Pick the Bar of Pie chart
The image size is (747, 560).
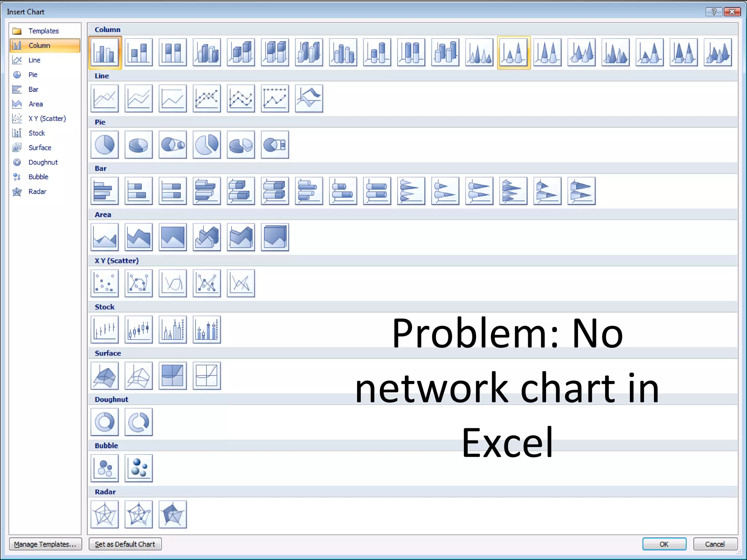[x=275, y=145]
